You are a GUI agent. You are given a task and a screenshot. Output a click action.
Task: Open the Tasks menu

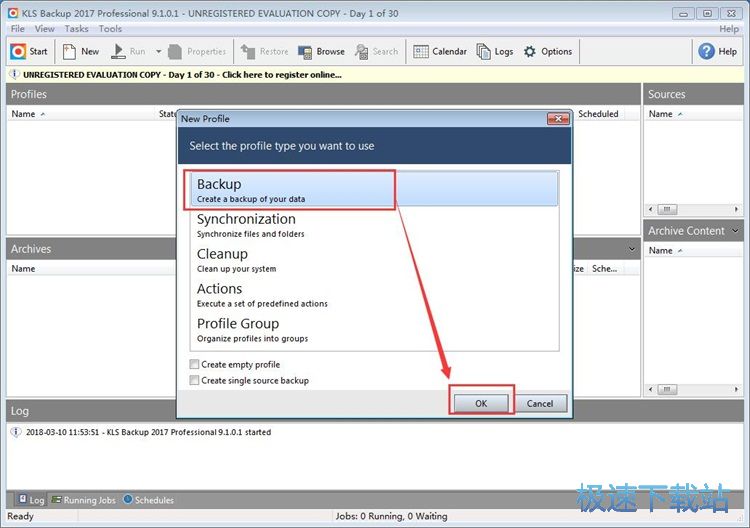77,29
